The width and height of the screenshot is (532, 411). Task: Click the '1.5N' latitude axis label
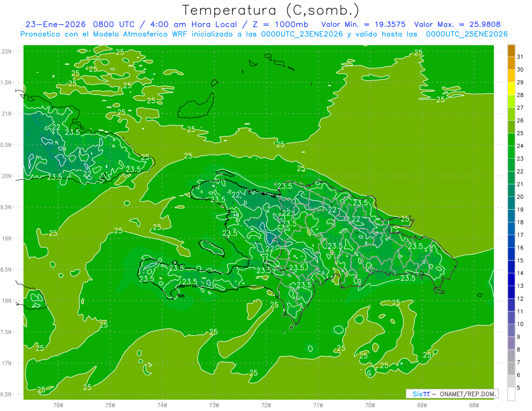click(x=6, y=82)
